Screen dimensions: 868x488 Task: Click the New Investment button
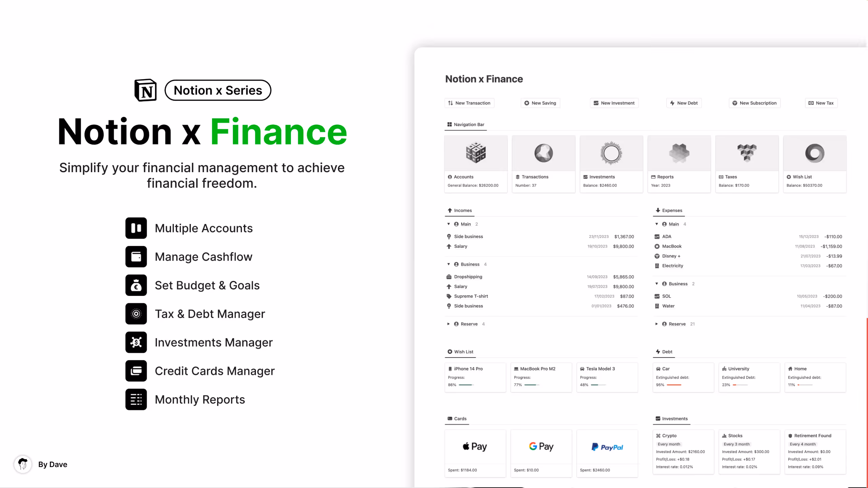614,103
